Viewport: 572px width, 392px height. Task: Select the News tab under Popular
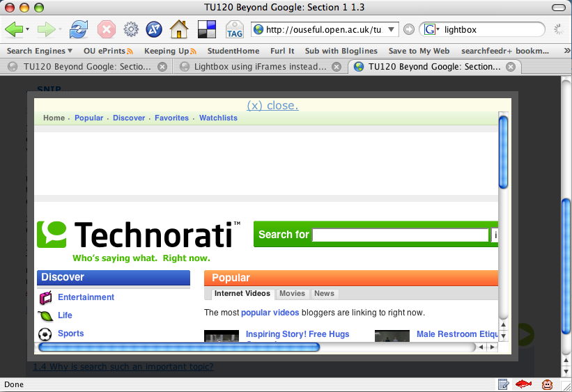point(324,294)
